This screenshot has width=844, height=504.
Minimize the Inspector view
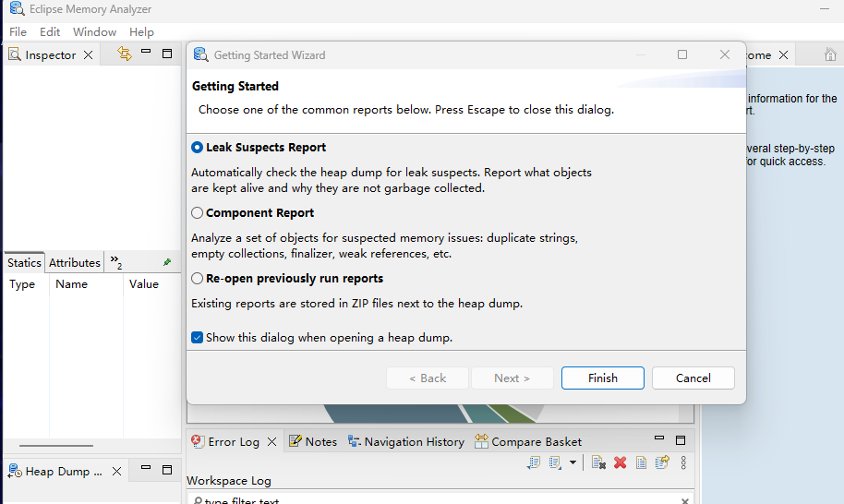146,52
